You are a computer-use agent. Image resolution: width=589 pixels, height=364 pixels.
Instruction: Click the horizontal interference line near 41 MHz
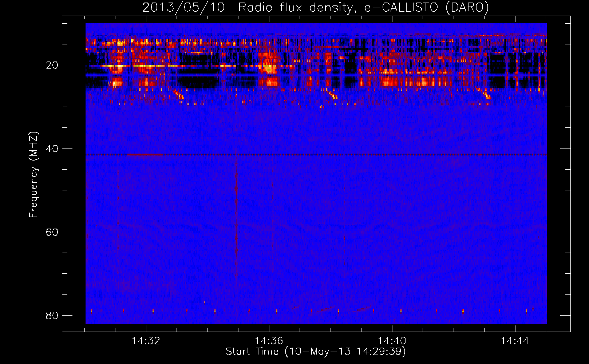tap(316, 154)
